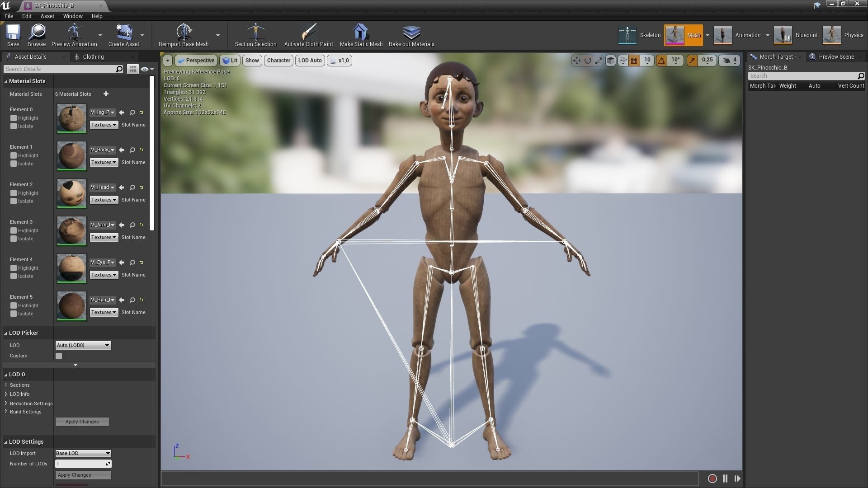
Task: Open Blueprint editor mode
Action: tap(796, 35)
